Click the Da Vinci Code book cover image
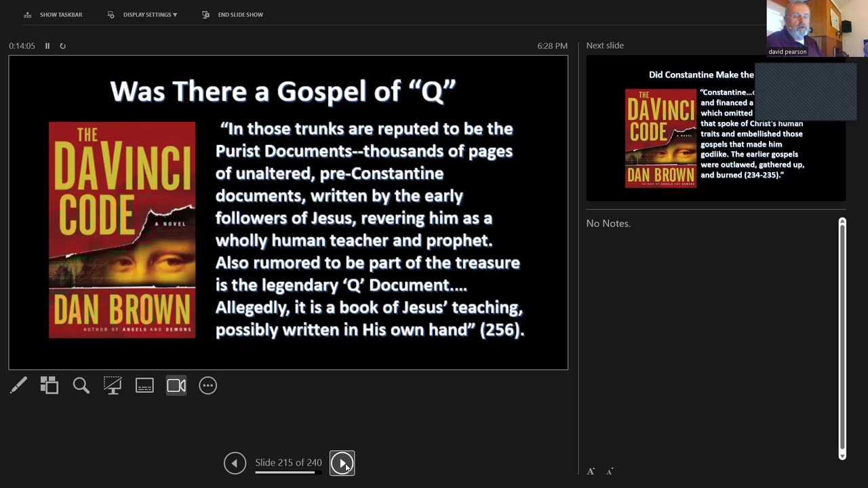Image resolution: width=868 pixels, height=488 pixels. [x=122, y=230]
